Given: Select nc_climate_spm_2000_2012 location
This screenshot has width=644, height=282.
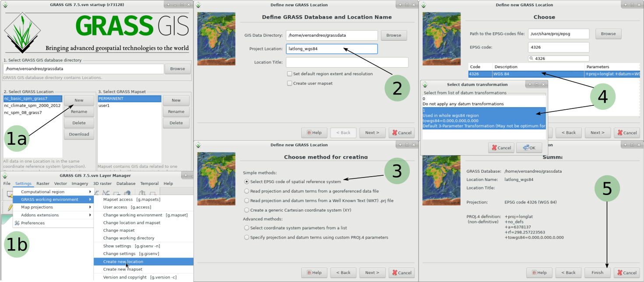Looking at the screenshot, I should click(32, 105).
